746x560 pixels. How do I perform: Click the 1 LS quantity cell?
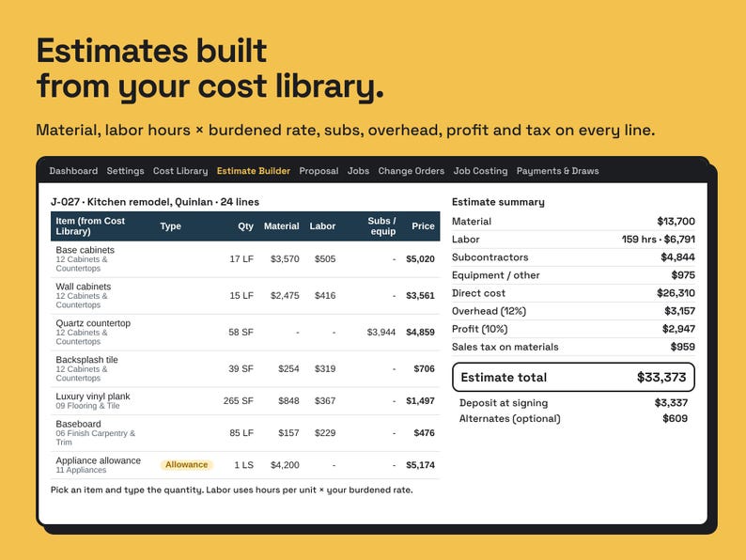[243, 465]
